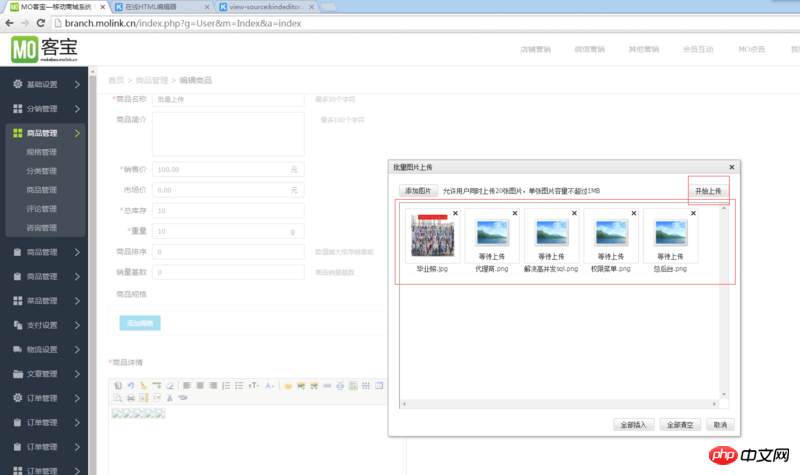Click upload list horizontal scrollbar right arrow
Screen dimensions: 800x475
[x=714, y=404]
